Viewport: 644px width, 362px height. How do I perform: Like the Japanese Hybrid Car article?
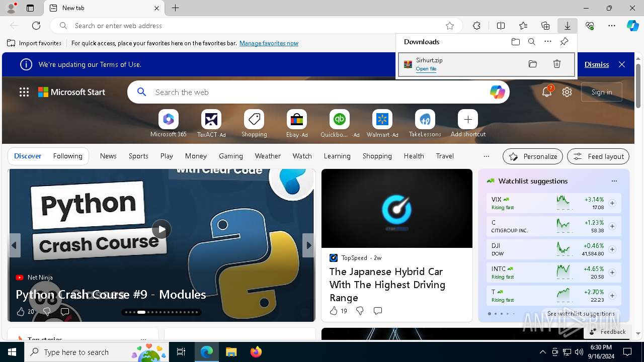pos(334,311)
